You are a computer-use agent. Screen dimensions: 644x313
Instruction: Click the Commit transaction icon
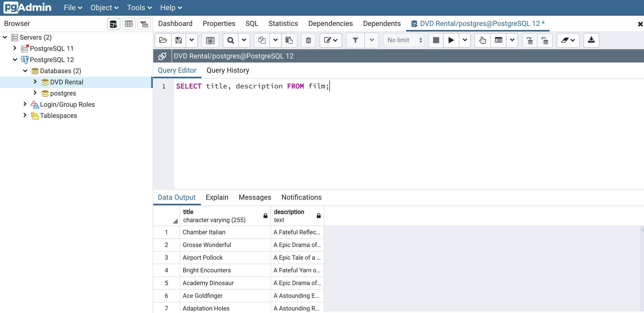[x=530, y=40]
